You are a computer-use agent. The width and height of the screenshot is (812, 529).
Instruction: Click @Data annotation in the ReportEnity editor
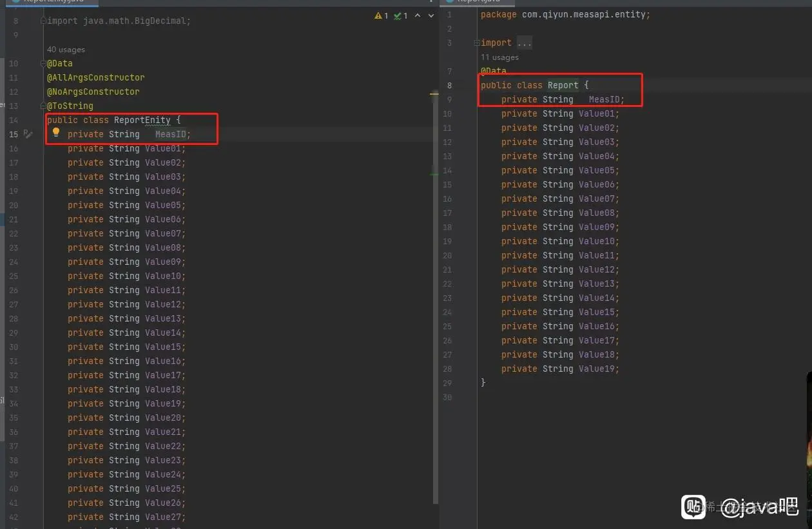pyautogui.click(x=60, y=63)
